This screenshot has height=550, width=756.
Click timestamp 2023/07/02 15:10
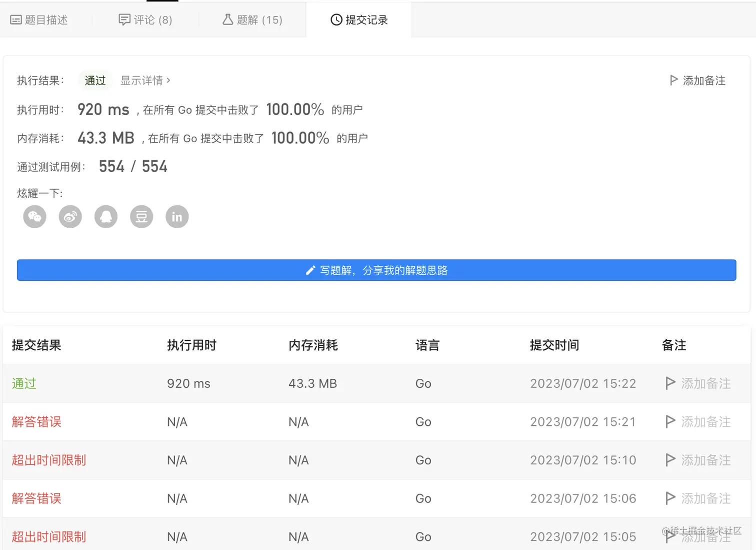[583, 460]
